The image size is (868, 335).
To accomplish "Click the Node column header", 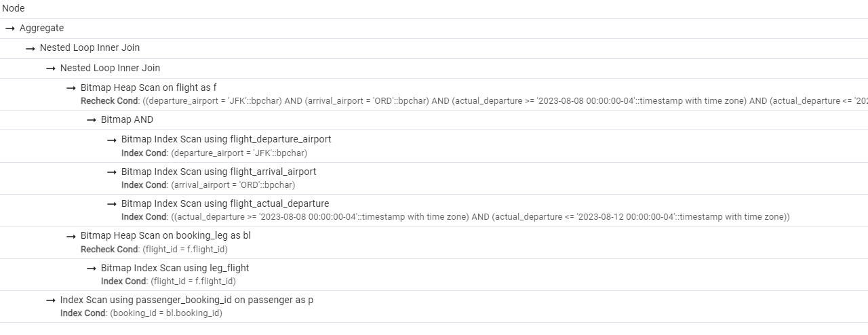I will 14,9.
